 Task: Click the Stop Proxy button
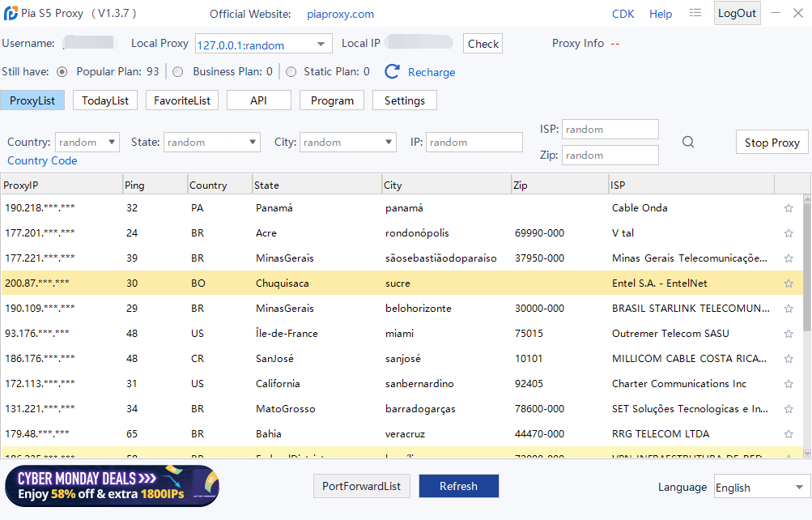(x=772, y=143)
